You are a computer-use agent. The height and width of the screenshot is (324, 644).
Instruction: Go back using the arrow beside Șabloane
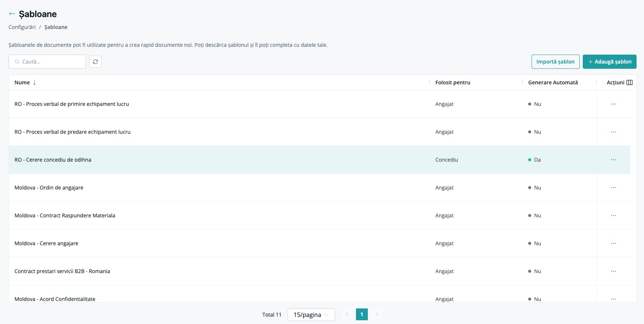coord(12,14)
